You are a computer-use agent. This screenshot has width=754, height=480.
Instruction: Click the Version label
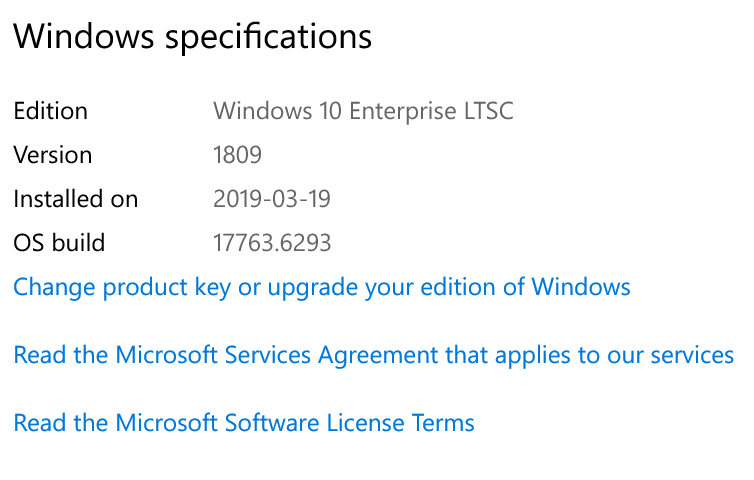pyautogui.click(x=52, y=155)
